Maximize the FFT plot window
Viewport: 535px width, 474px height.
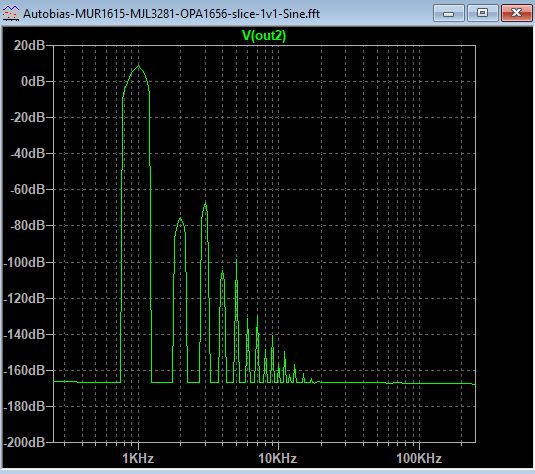[482, 13]
